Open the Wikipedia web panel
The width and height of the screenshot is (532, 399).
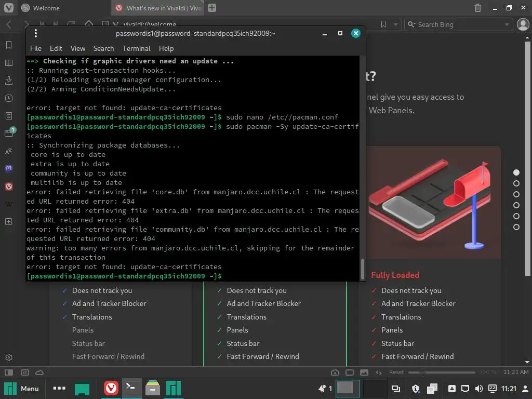(x=9, y=204)
